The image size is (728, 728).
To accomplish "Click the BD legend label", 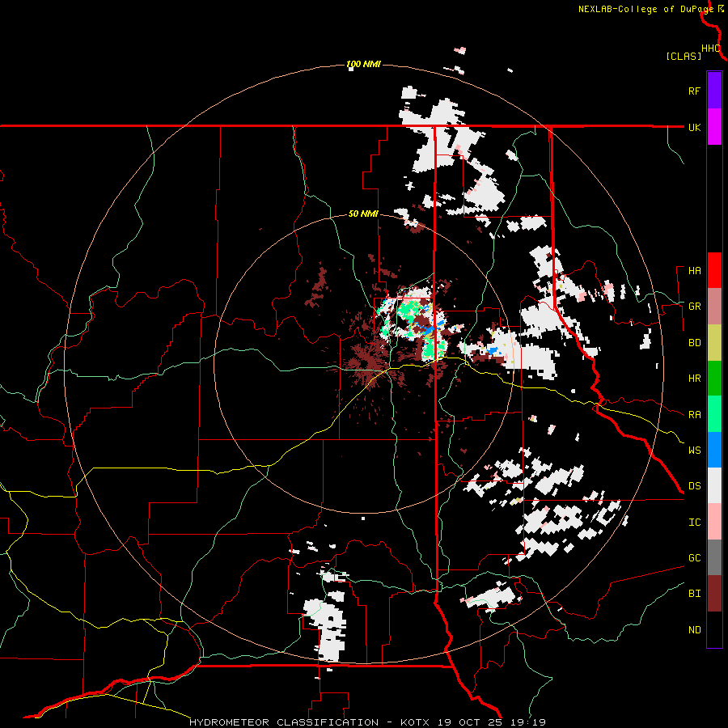I will click(694, 343).
